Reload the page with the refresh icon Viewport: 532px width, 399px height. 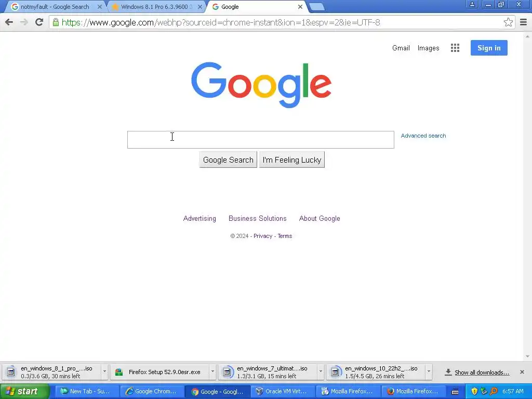point(39,22)
